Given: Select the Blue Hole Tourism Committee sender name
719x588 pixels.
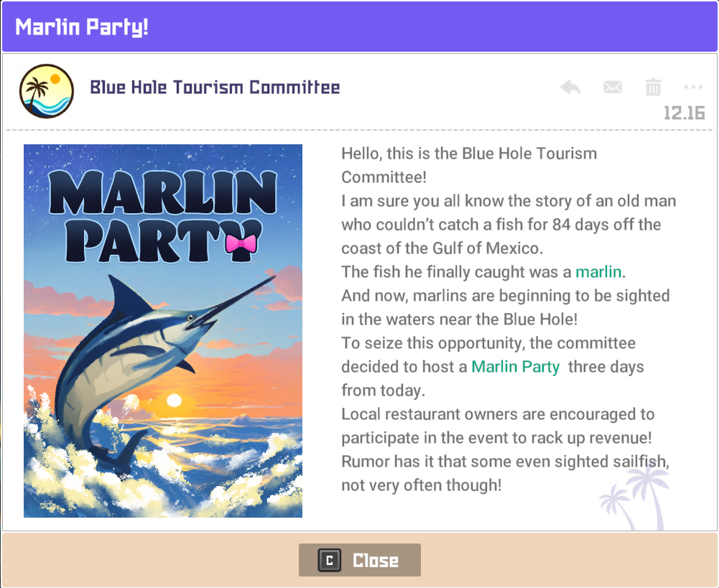Looking at the screenshot, I should click(215, 88).
